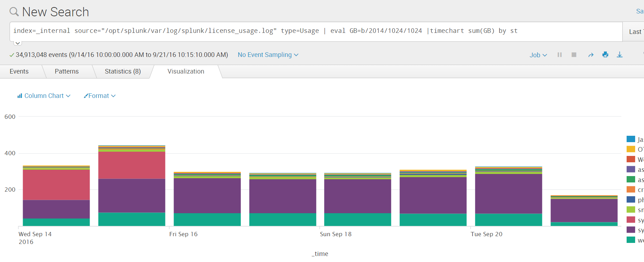Open the Job dropdown menu
This screenshot has height=262, width=644.
pos(538,55)
